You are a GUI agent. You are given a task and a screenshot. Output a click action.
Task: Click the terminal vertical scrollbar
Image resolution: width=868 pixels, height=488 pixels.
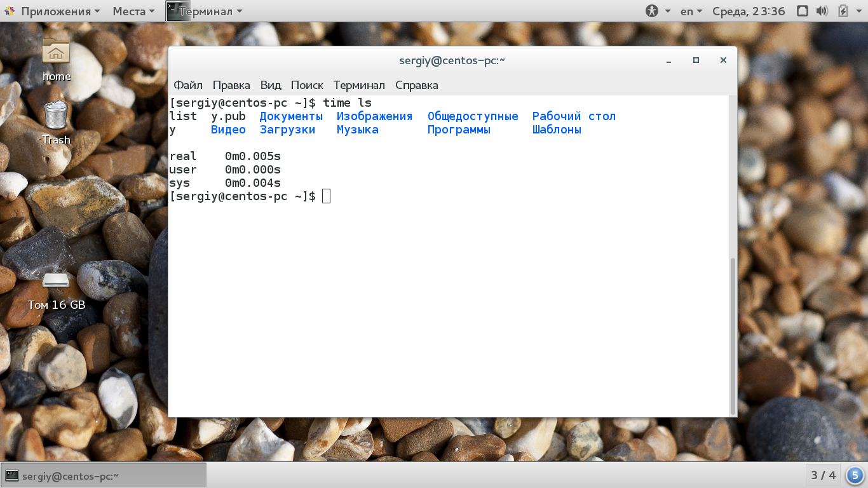733,335
